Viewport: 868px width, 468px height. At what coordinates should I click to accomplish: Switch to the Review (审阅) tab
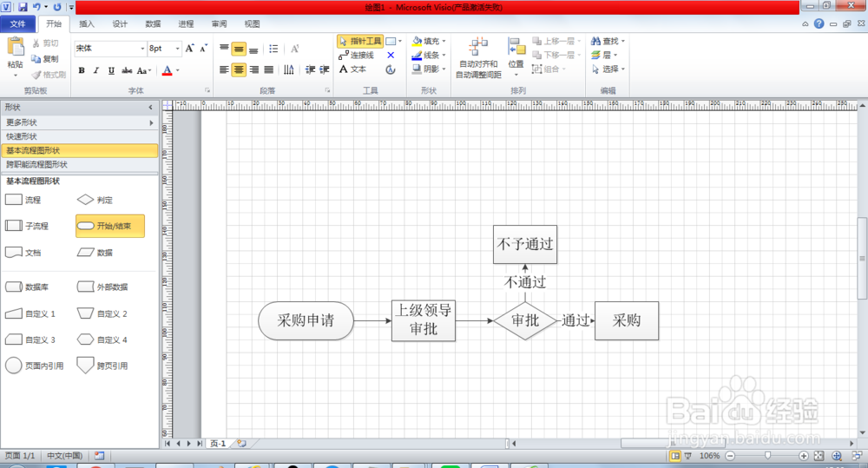tap(220, 23)
